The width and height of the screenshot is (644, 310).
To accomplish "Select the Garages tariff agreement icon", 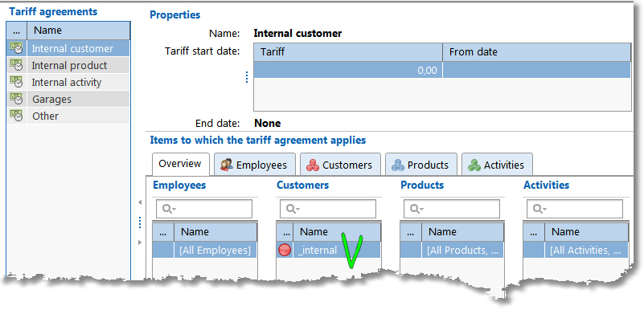I will click(16, 99).
